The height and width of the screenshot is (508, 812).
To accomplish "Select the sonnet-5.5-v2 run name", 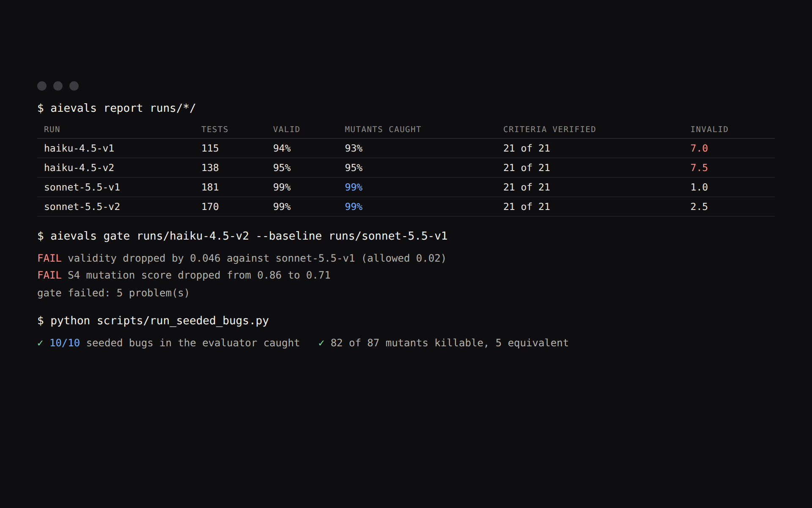I will click(82, 207).
